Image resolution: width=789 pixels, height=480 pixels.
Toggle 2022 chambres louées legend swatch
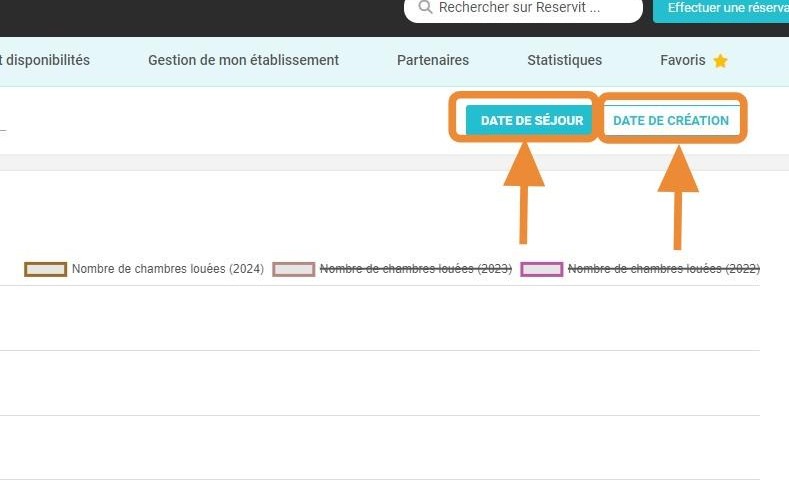(x=541, y=269)
